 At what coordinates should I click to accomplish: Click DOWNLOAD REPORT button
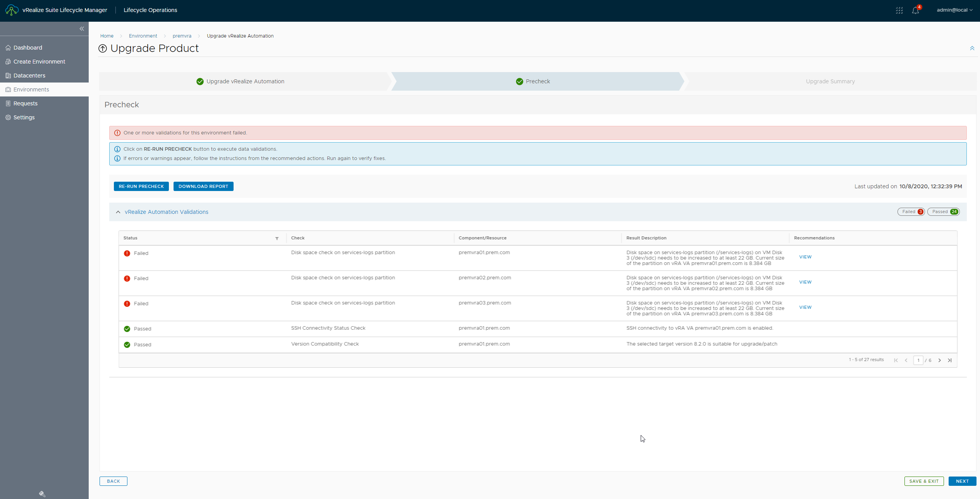click(203, 186)
